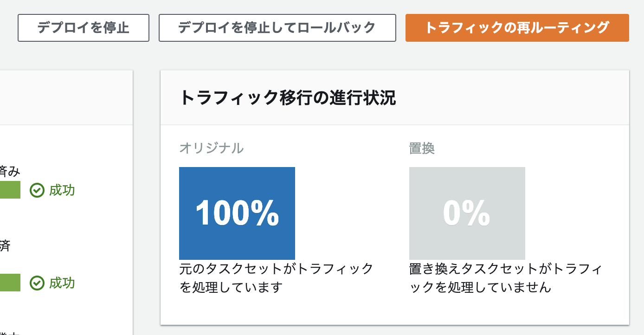Click the cut-off 済 text above lower bar
This screenshot has height=335, width=644.
point(5,246)
